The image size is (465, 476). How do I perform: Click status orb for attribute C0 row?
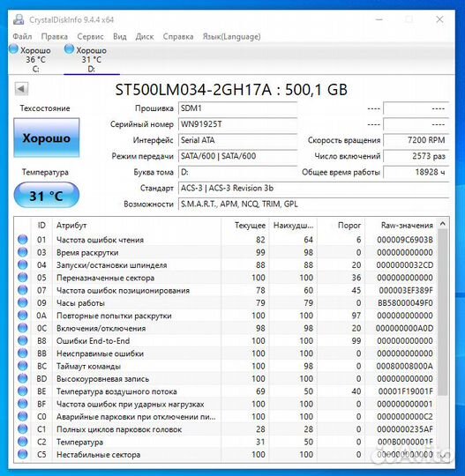pyautogui.click(x=22, y=416)
